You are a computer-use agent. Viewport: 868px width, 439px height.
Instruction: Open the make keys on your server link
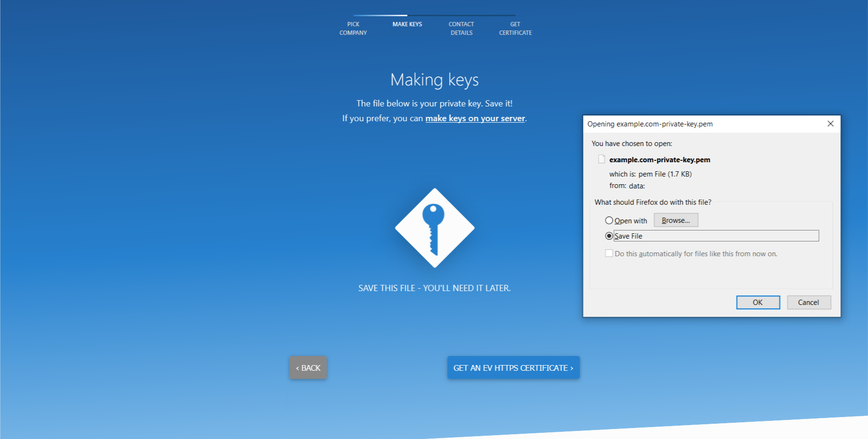(x=475, y=118)
